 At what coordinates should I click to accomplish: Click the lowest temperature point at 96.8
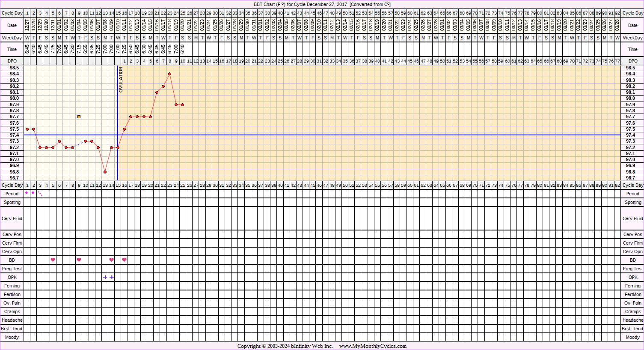(x=105, y=172)
